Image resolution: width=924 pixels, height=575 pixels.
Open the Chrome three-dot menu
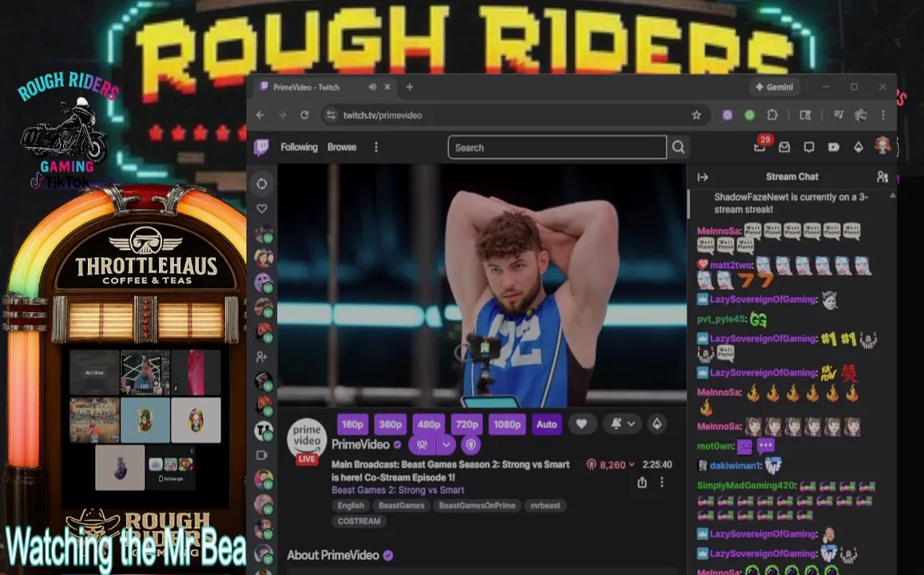click(x=882, y=115)
